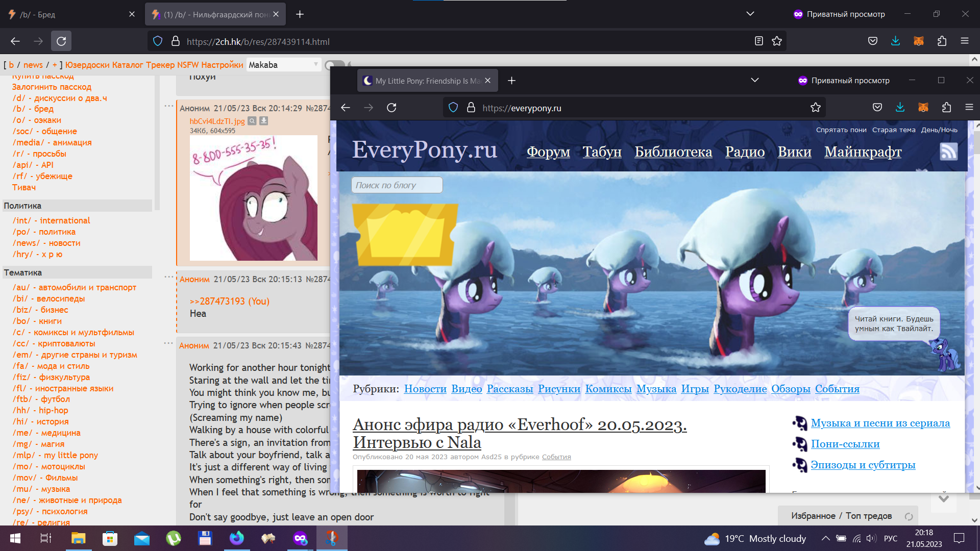Click MetaMask fox extension in 2ch.hk window
This screenshot has width=980, height=551.
tap(919, 41)
